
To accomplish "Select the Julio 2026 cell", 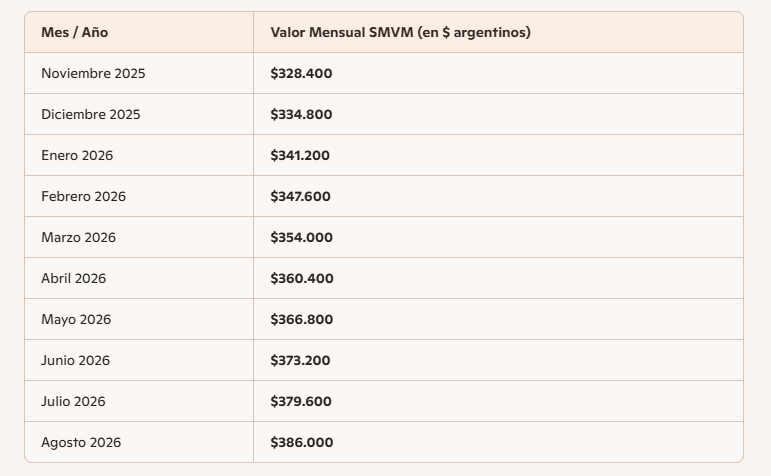I will (x=73, y=402).
